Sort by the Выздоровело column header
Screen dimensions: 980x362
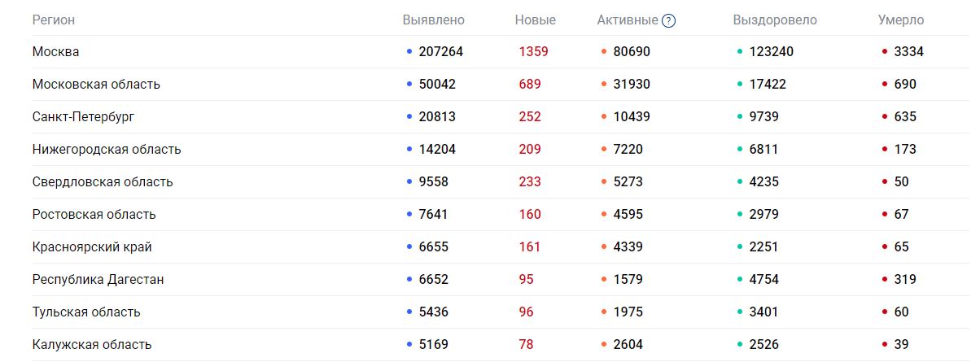(774, 20)
